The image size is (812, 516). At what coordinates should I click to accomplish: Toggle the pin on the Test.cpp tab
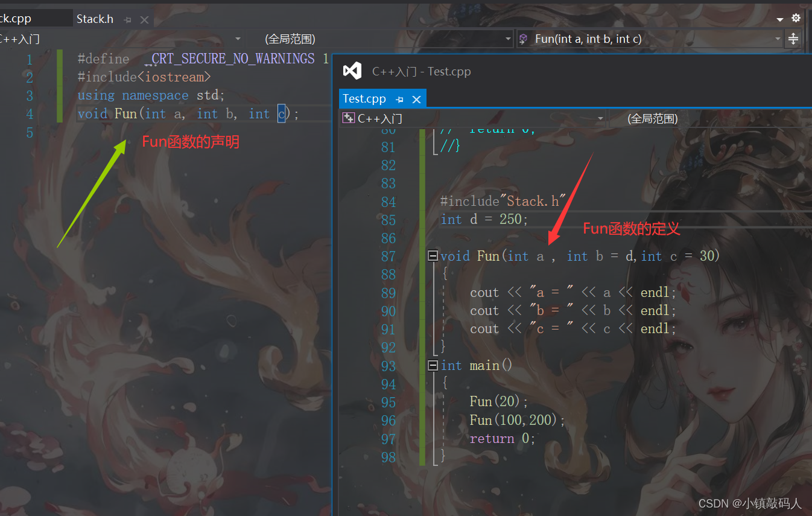click(x=399, y=99)
